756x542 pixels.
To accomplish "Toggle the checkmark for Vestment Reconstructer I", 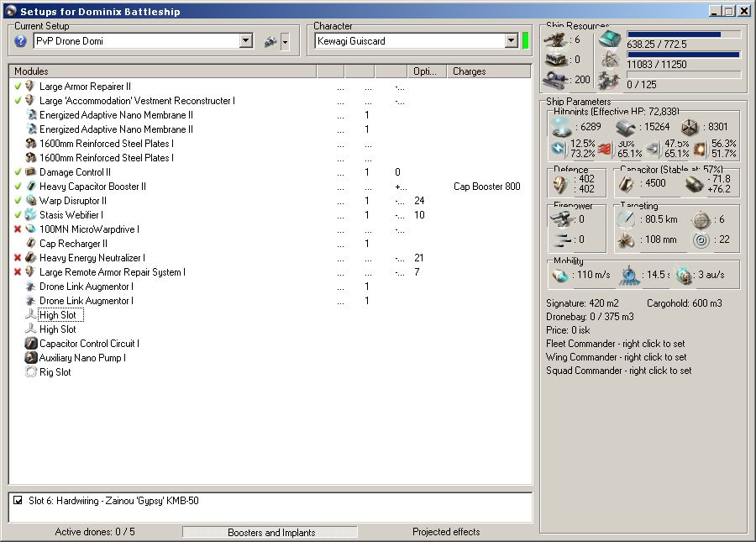I will 18,101.
